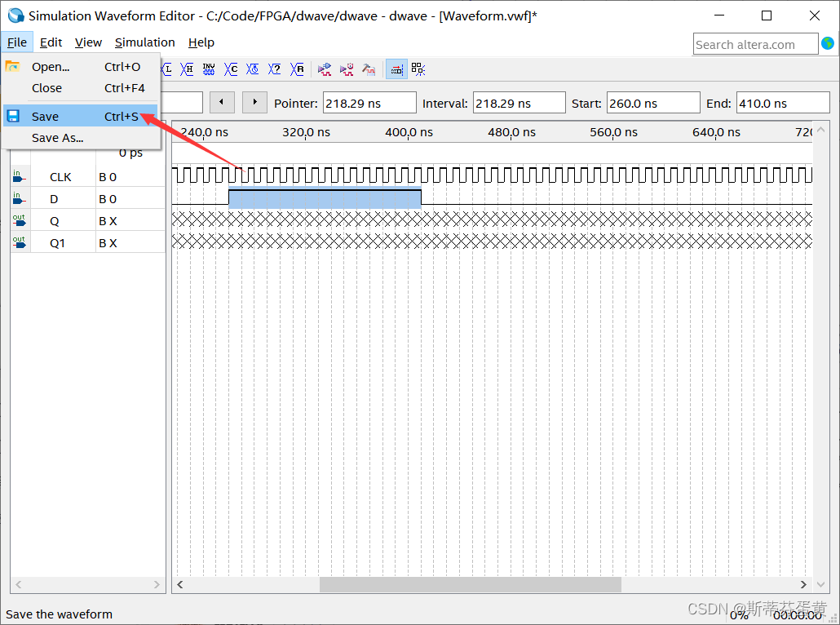840x625 pixels.
Task: Click the B X value of Q1
Action: coord(108,243)
